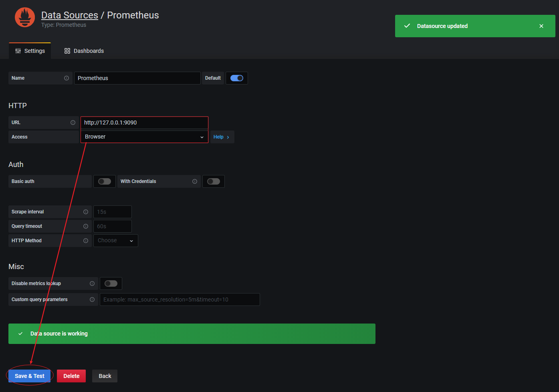The image size is (559, 392).
Task: Open the Access dropdown showing Browser
Action: [144, 137]
